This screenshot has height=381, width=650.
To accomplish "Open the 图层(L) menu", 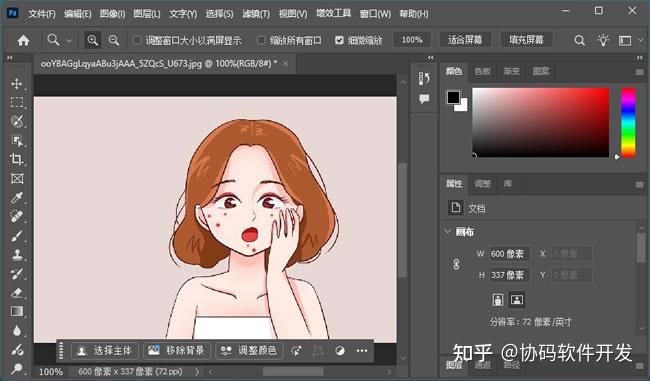I will point(147,14).
